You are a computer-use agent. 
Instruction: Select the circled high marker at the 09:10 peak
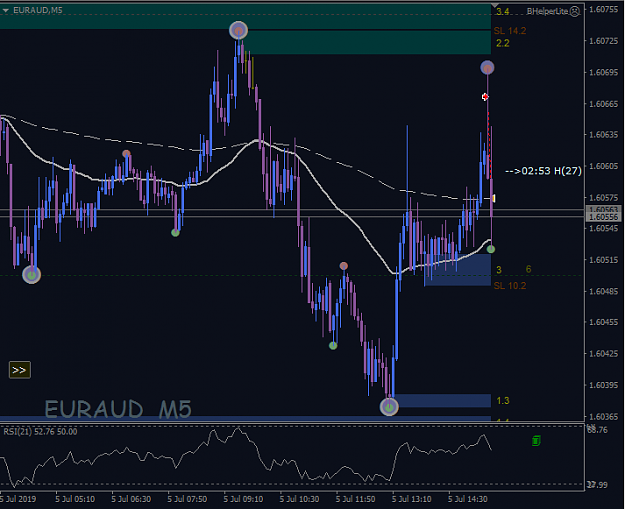point(238,30)
